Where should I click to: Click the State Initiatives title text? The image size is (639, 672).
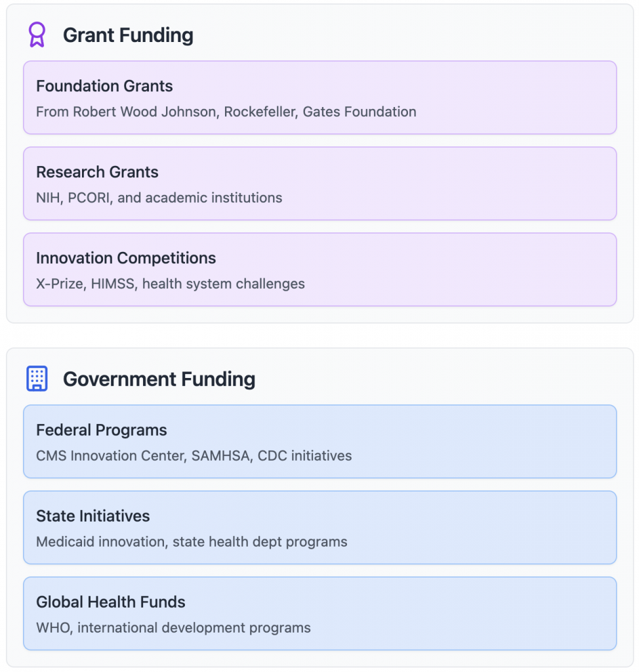(x=93, y=516)
